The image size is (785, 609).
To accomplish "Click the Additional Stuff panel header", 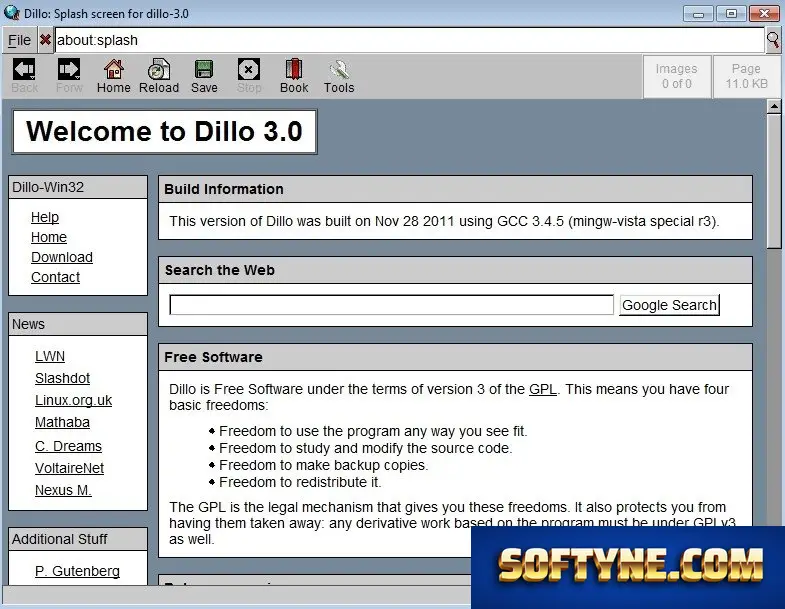I will pyautogui.click(x=78, y=539).
